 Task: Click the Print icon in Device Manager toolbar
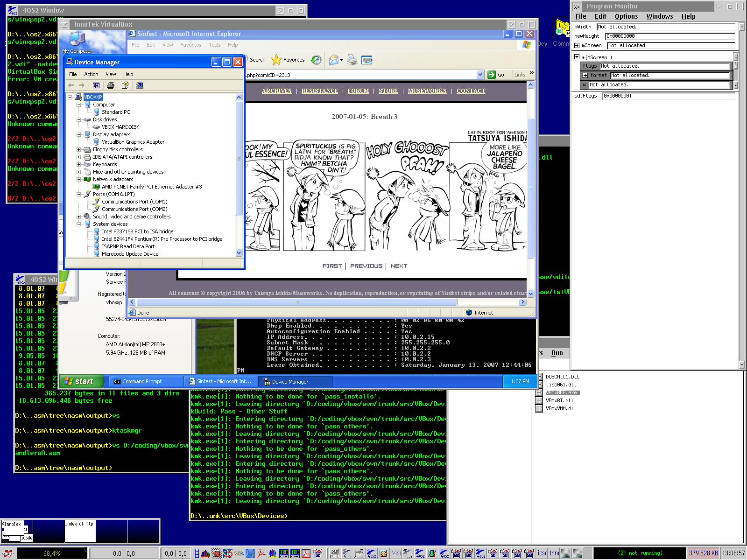coord(111,85)
